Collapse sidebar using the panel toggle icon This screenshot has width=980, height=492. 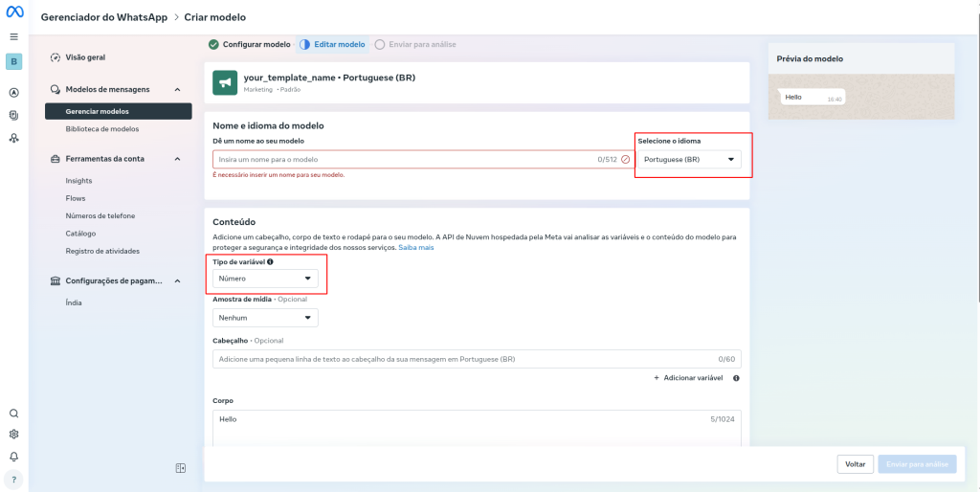coord(180,468)
